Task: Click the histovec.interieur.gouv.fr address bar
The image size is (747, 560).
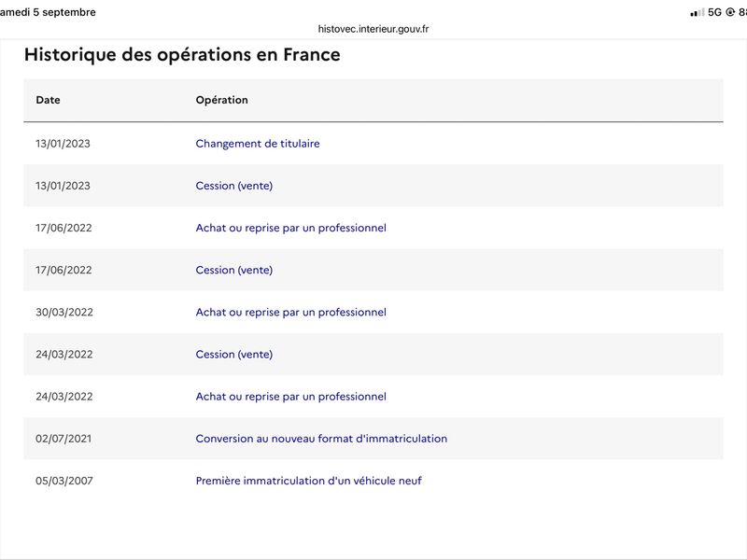Action: tap(373, 29)
